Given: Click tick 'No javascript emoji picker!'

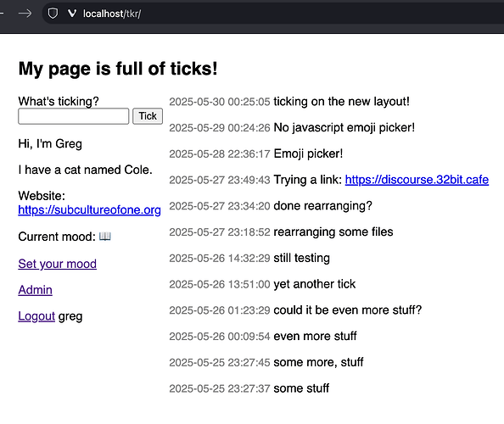Looking at the screenshot, I should [x=344, y=127].
